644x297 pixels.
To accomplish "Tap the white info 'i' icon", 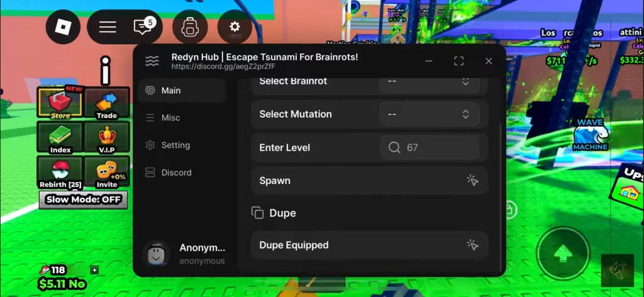I will pos(106,70).
